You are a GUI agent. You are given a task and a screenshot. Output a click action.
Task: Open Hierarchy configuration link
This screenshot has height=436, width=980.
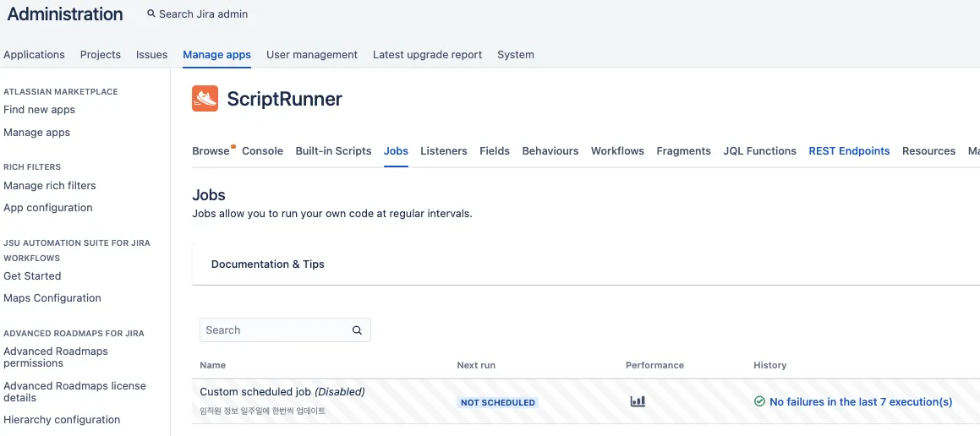[62, 420]
